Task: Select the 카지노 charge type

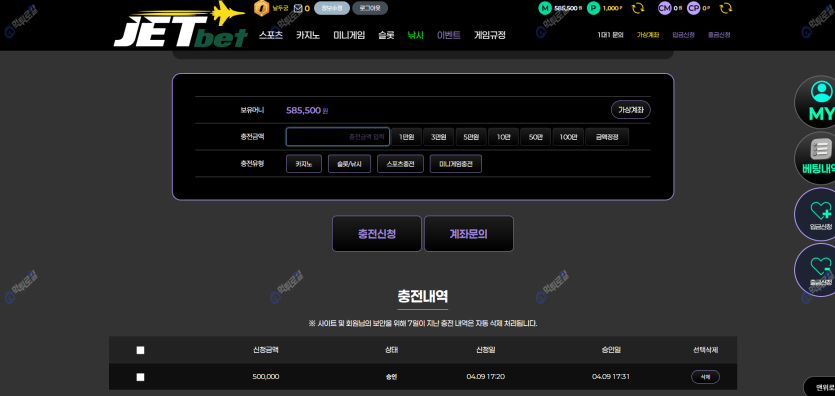Action: 304,164
